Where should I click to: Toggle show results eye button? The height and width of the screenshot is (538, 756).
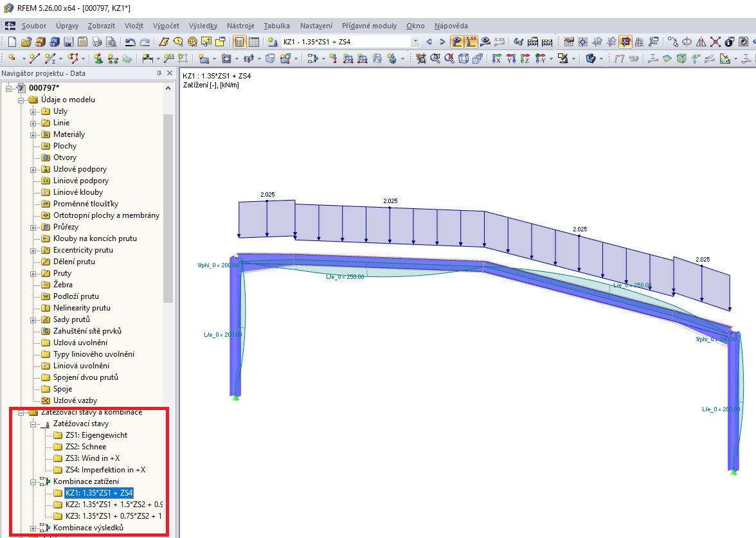tap(485, 42)
